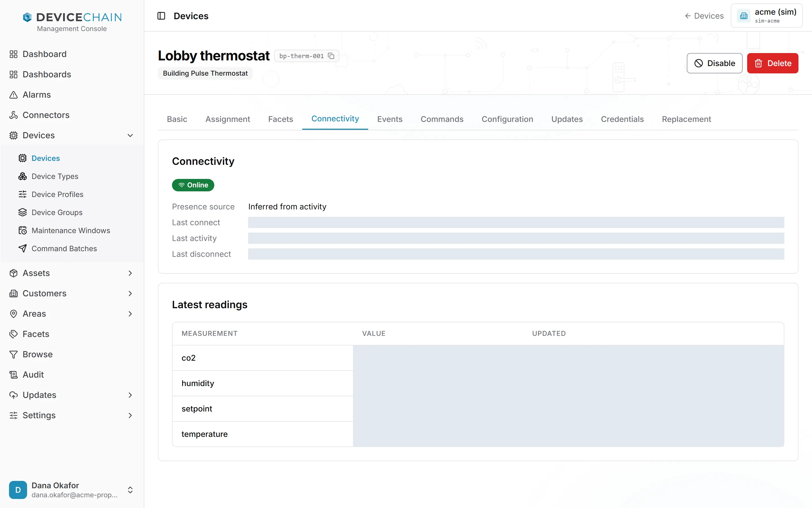
Task: Click the Dana Okafor avatar
Action: point(18,490)
